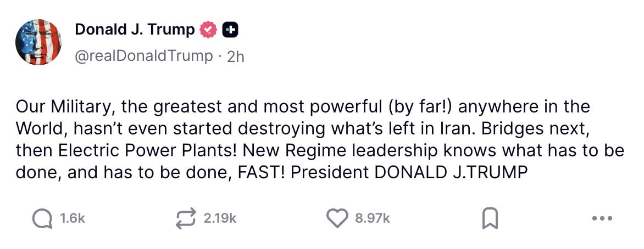View the 1.6k replies count
The height and width of the screenshot is (249, 644).
tap(73, 218)
